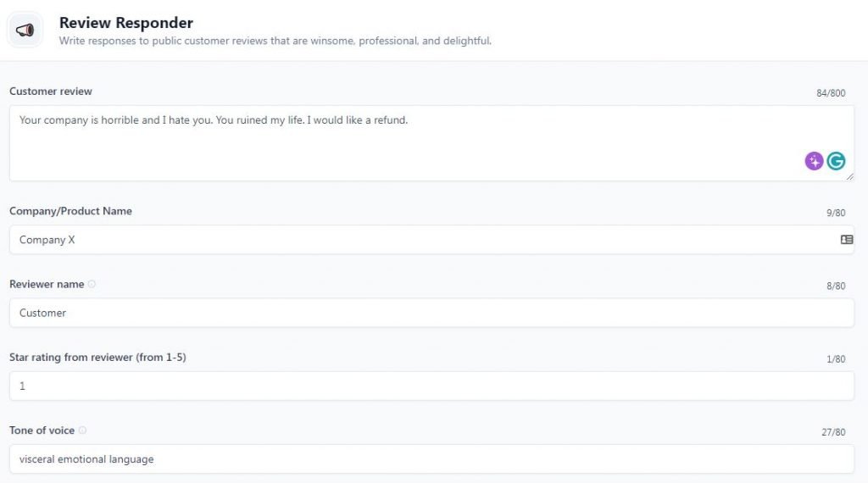Click the Review Responder title
The image size is (868, 483).
[126, 23]
